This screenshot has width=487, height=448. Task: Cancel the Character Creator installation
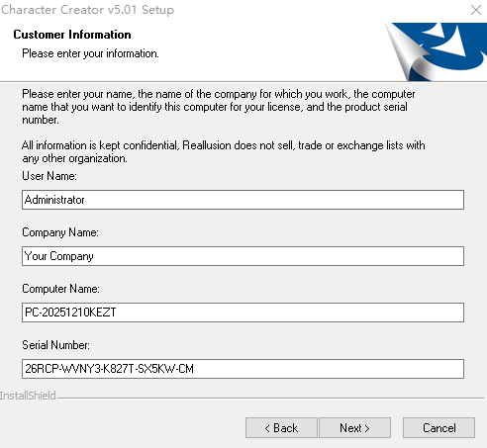(x=438, y=428)
